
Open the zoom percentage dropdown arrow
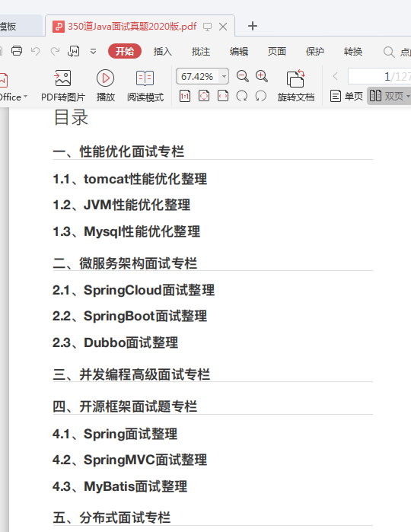(x=224, y=76)
